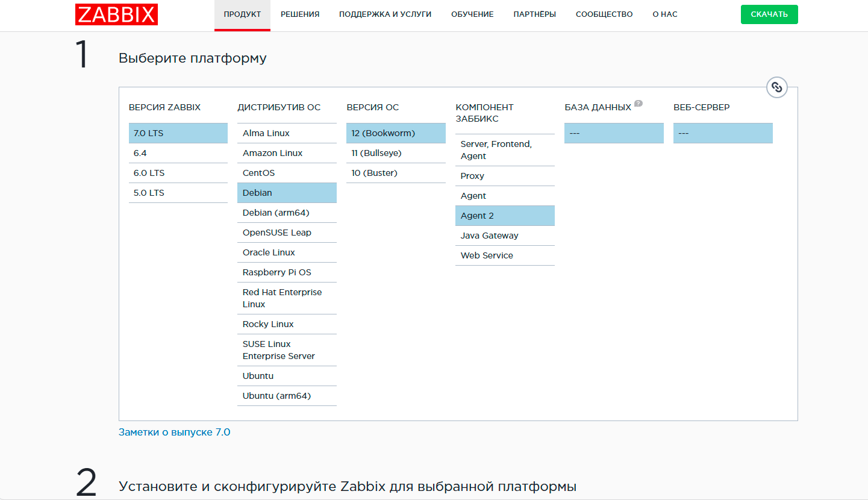
Task: Select the Java Gateway component
Action: click(505, 236)
